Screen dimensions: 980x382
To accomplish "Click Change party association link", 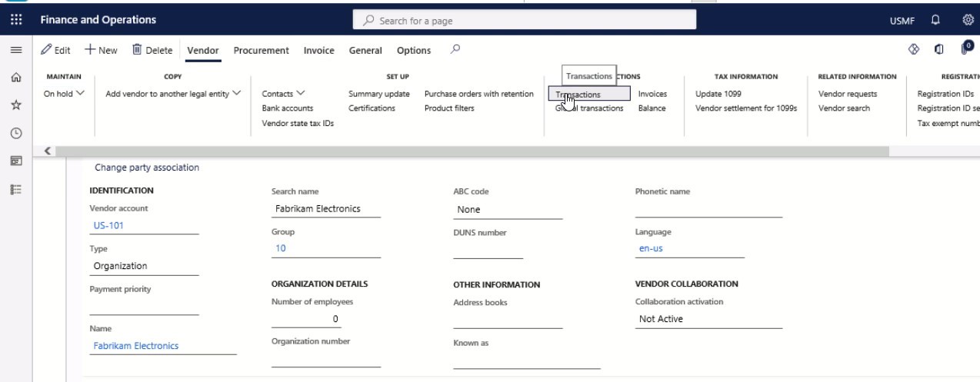I will 147,168.
